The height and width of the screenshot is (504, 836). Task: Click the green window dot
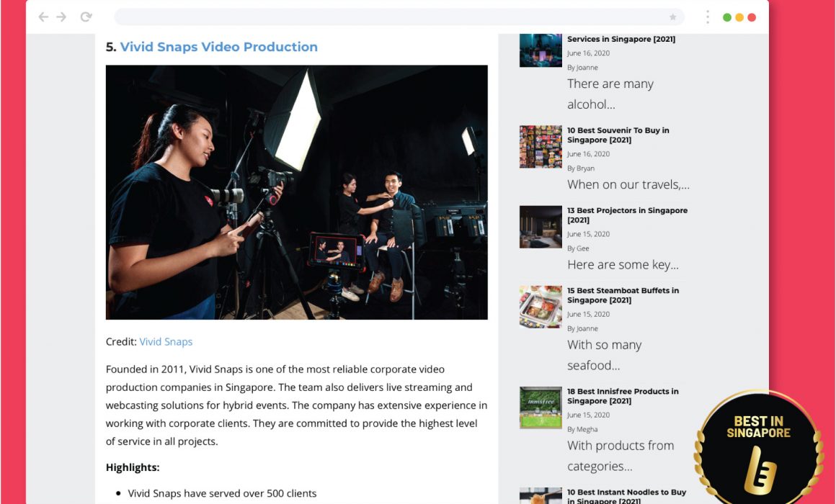727,17
